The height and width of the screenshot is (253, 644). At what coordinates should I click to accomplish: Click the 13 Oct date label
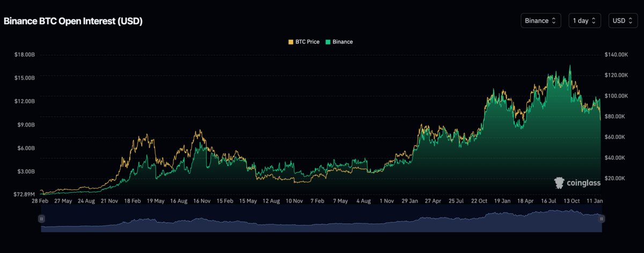click(x=571, y=201)
